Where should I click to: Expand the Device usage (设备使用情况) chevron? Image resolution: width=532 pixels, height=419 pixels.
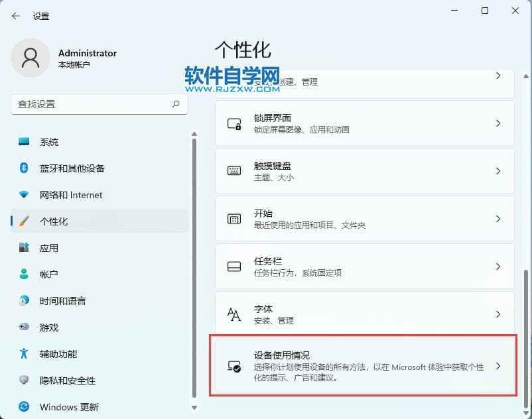point(498,366)
